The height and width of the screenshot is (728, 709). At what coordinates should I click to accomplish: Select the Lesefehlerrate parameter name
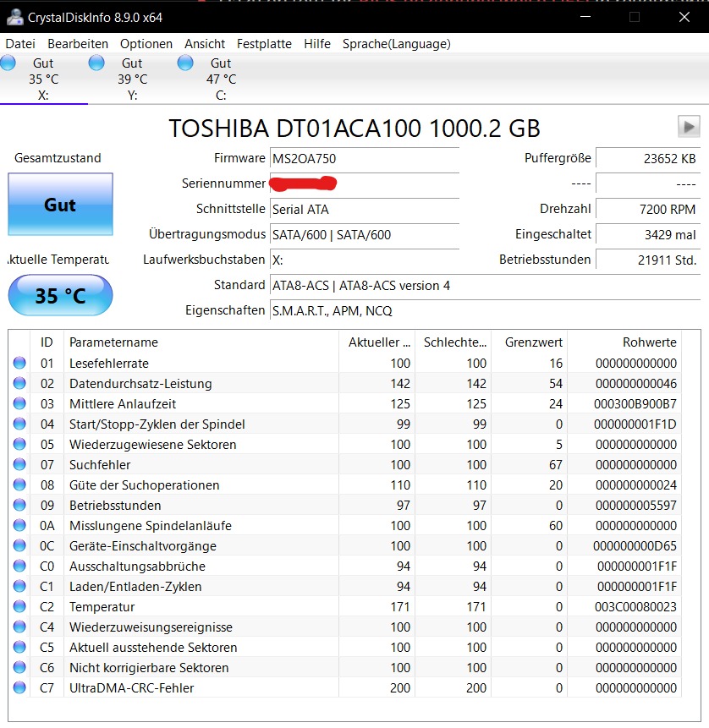pos(109,363)
